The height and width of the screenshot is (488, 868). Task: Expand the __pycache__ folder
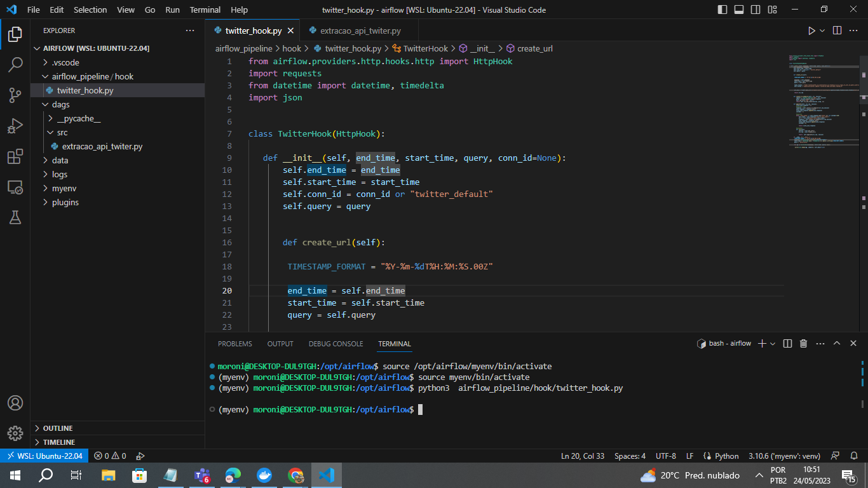(118, 118)
